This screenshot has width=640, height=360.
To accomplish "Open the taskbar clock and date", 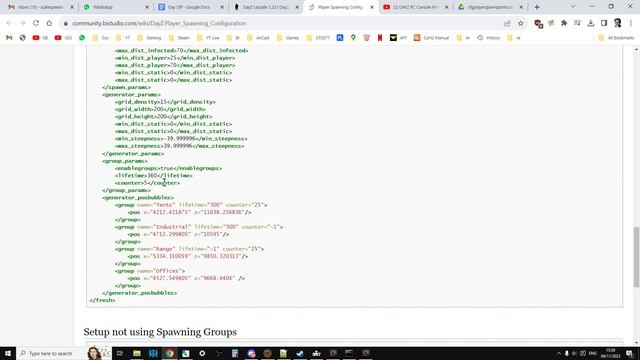I will coord(611,353).
